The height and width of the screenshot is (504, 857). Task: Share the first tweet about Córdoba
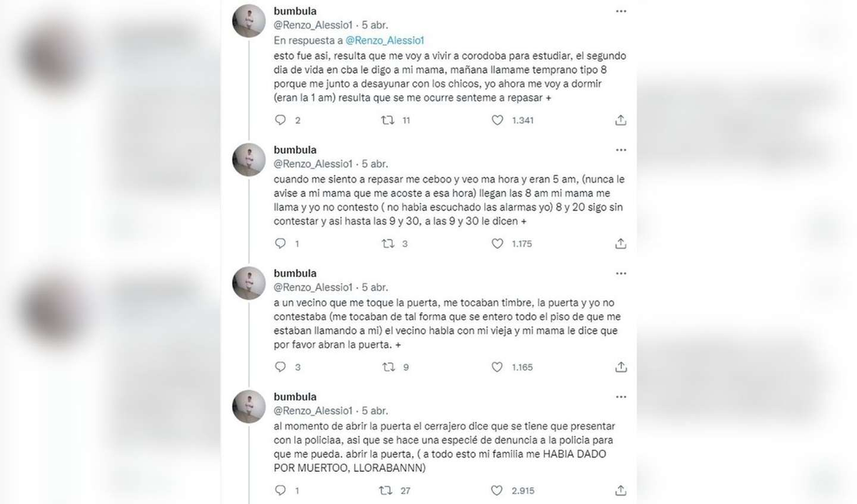coord(621,120)
